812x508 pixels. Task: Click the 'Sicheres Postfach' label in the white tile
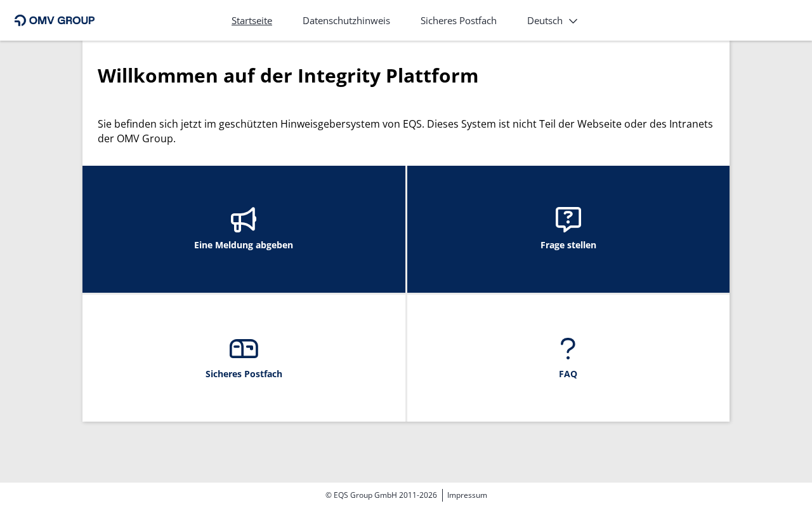coord(244,374)
